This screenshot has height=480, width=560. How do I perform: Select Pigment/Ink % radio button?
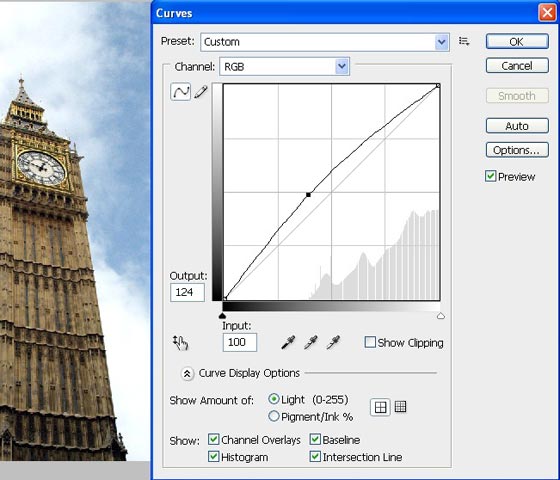point(274,416)
